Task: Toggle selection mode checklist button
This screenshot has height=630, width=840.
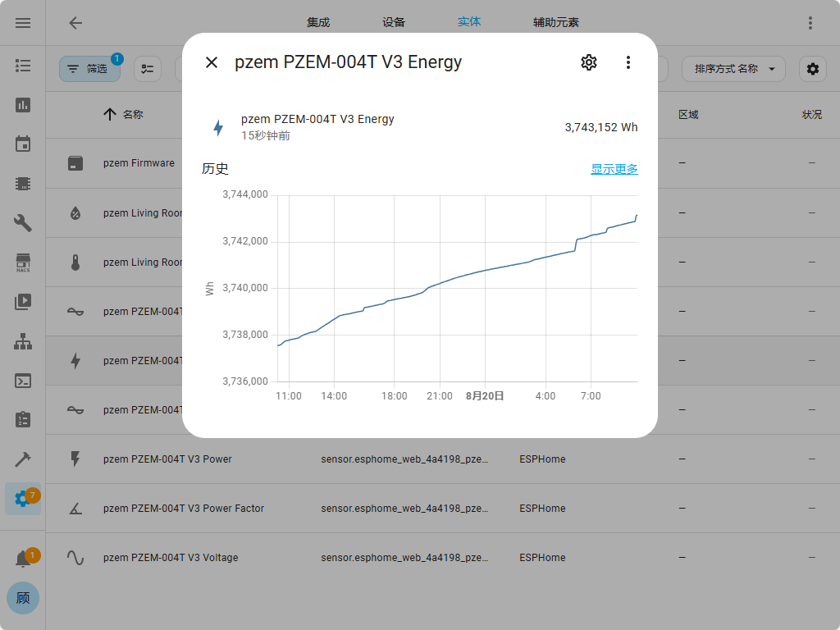Action: [148, 69]
